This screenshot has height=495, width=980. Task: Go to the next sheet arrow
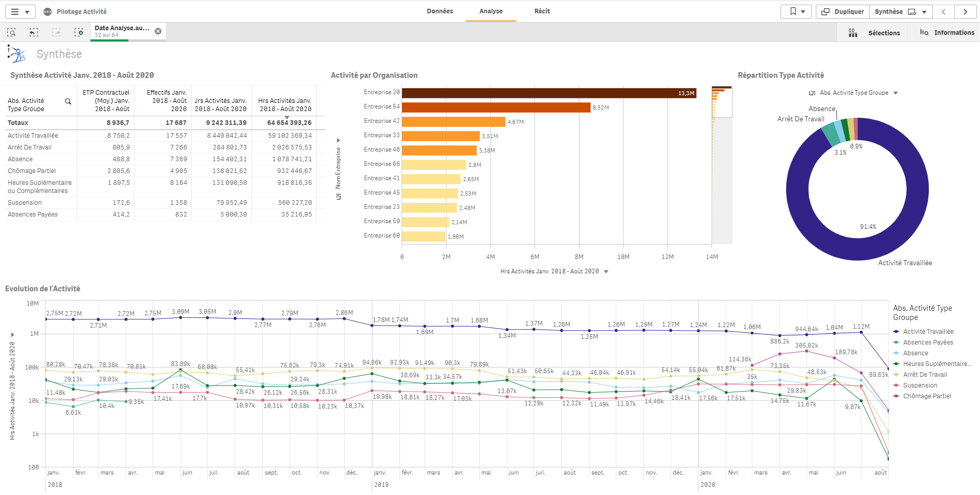coord(965,12)
